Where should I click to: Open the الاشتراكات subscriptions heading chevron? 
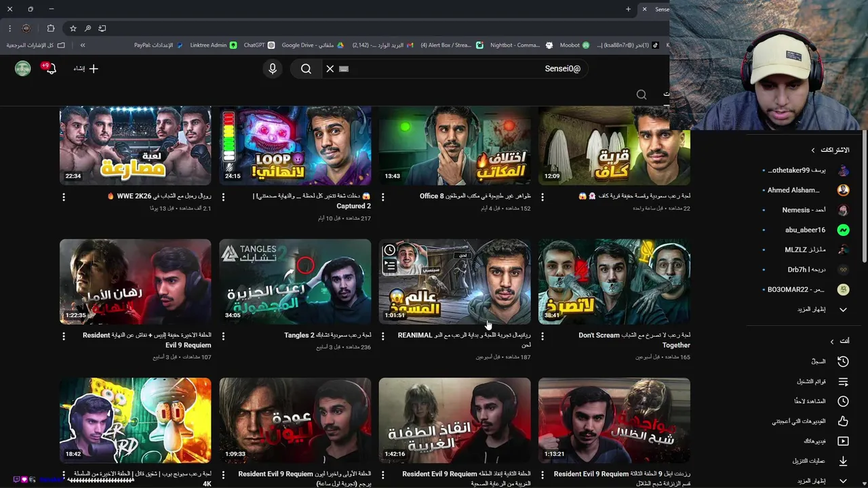[x=813, y=150]
